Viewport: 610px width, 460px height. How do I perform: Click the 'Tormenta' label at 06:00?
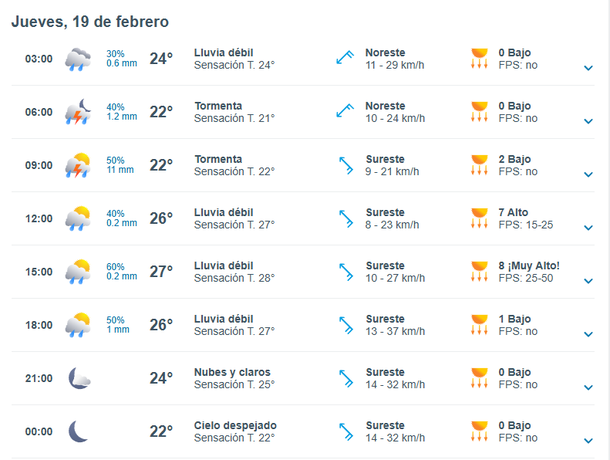click(218, 106)
